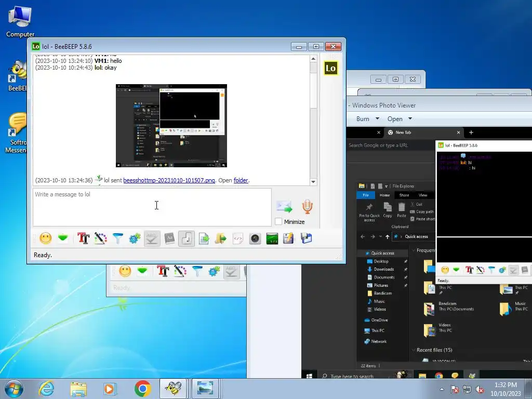Toggle the ABC spell check in background BeeBEEP window

coord(231,271)
